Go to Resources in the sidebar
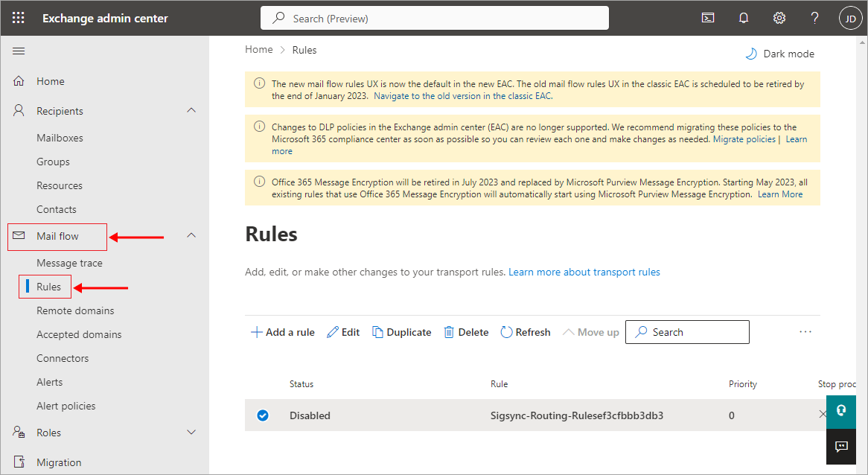Image resolution: width=868 pixels, height=475 pixels. (60, 185)
